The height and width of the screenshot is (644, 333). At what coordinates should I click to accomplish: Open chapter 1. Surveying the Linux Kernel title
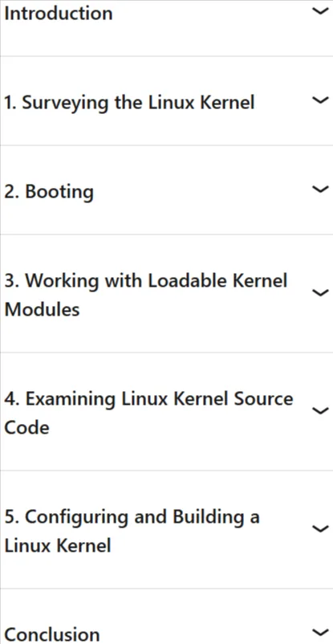(x=129, y=102)
